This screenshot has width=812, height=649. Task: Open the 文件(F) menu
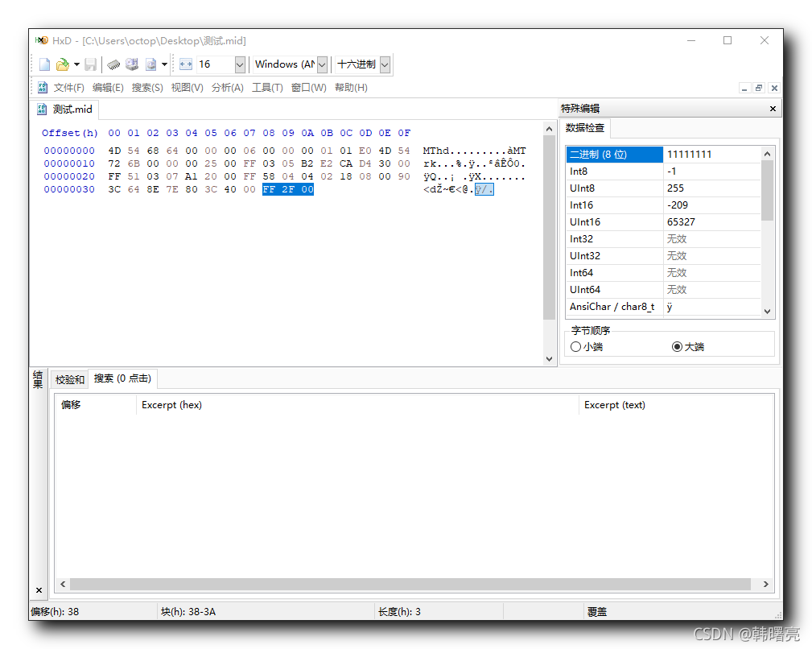[x=69, y=88]
